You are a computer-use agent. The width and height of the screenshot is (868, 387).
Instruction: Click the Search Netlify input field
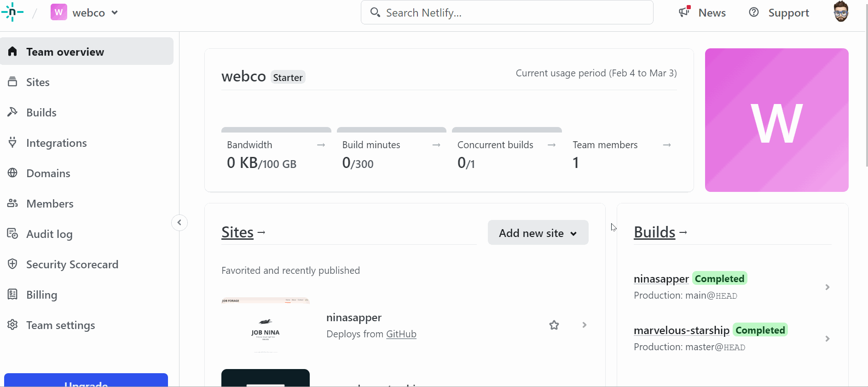tap(507, 12)
